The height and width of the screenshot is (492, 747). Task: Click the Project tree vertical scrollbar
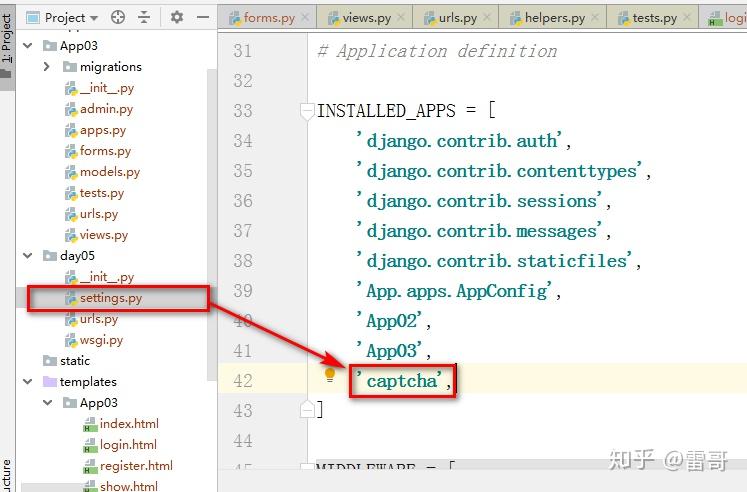point(212,224)
